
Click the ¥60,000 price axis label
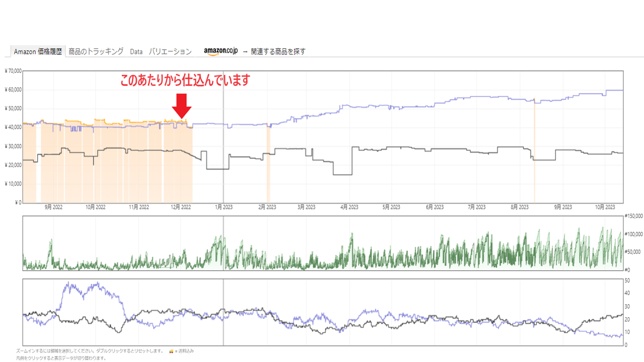pos(13,90)
